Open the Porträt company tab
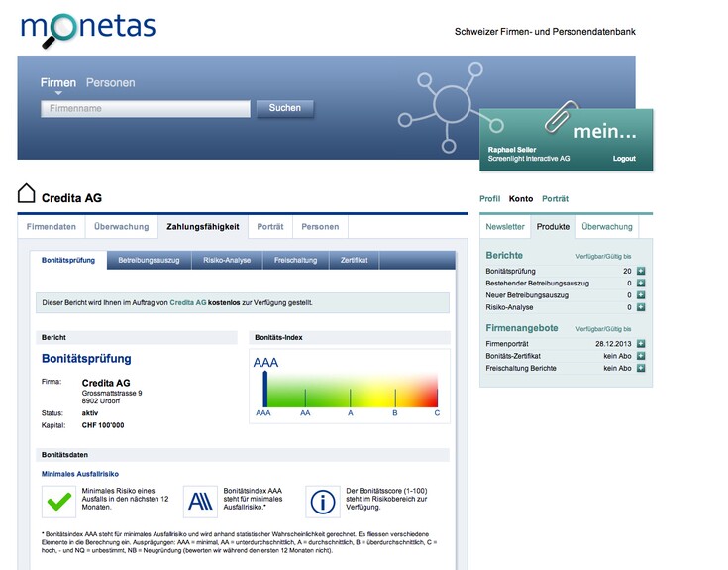 click(270, 227)
